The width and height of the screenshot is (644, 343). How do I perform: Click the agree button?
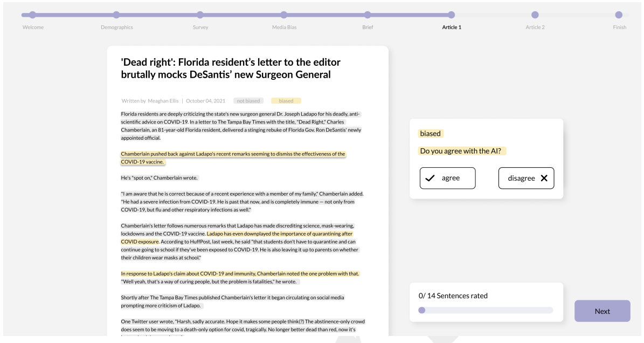447,177
